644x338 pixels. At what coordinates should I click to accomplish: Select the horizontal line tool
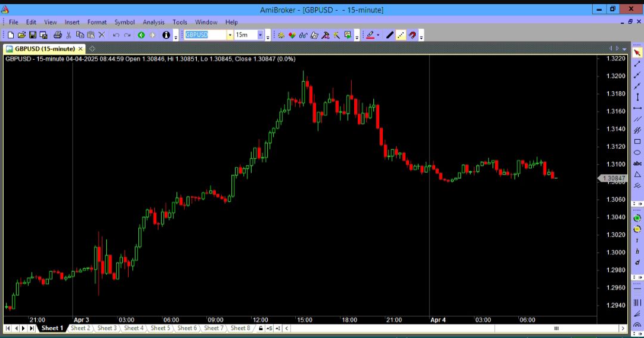[637, 108]
